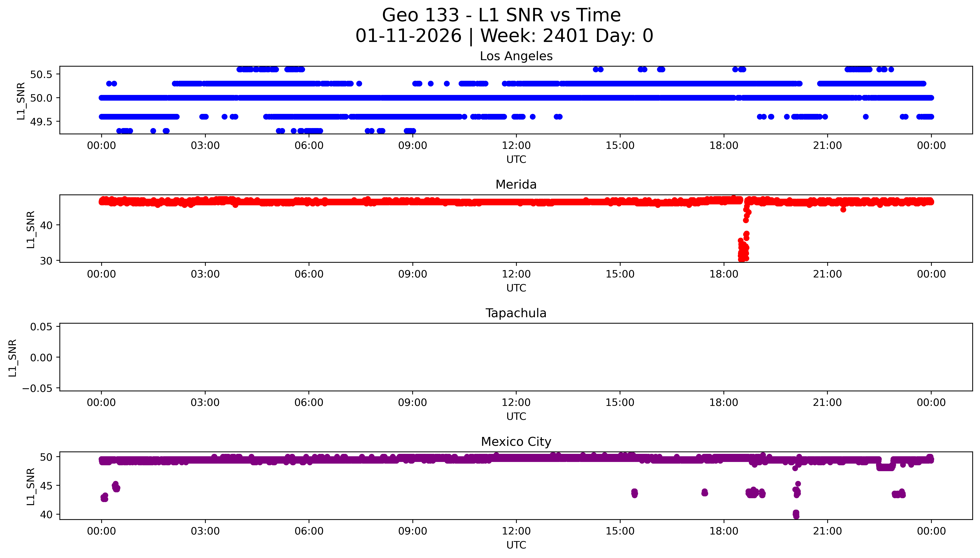The image size is (980, 558).
Task: Click the 21:00 tick label under the Merida plot
Action: coord(827,274)
